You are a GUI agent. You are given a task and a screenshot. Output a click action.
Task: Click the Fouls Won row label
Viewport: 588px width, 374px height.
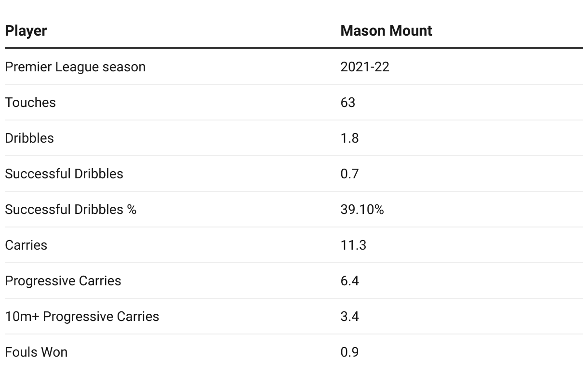(x=36, y=352)
